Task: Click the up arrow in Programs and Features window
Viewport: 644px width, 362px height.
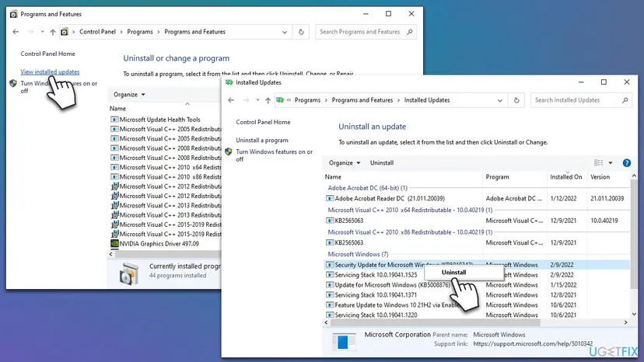Action: pyautogui.click(x=53, y=32)
